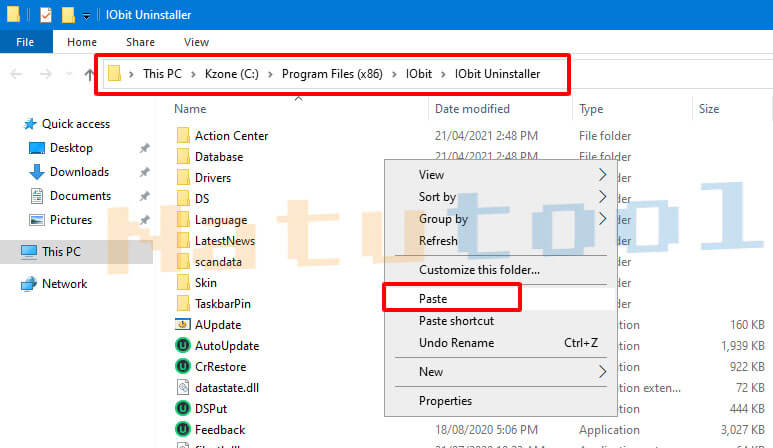Choose Undo Rename from context menu
This screenshot has width=773, height=448.
point(501,343)
